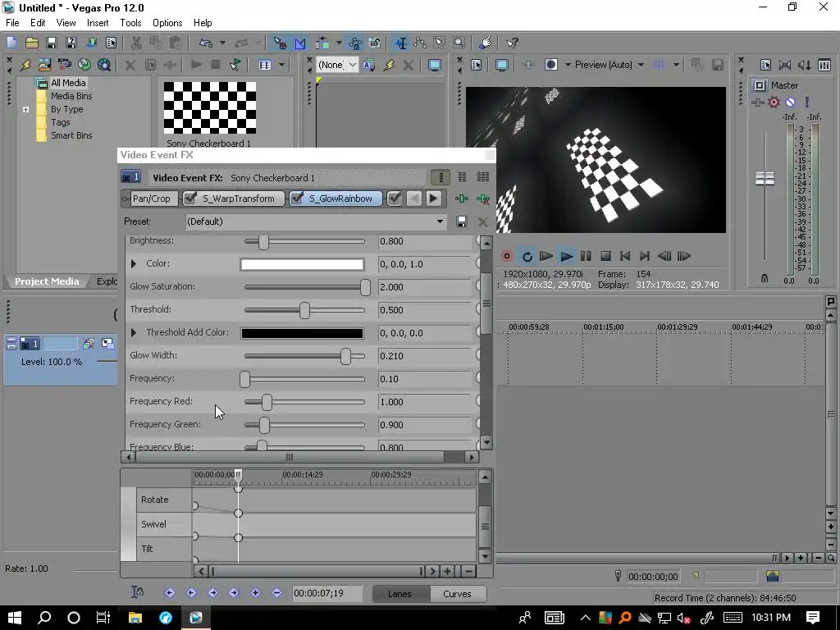Open the Overlays grid dropdown arrow
The width and height of the screenshot is (840, 630).
pos(676,65)
